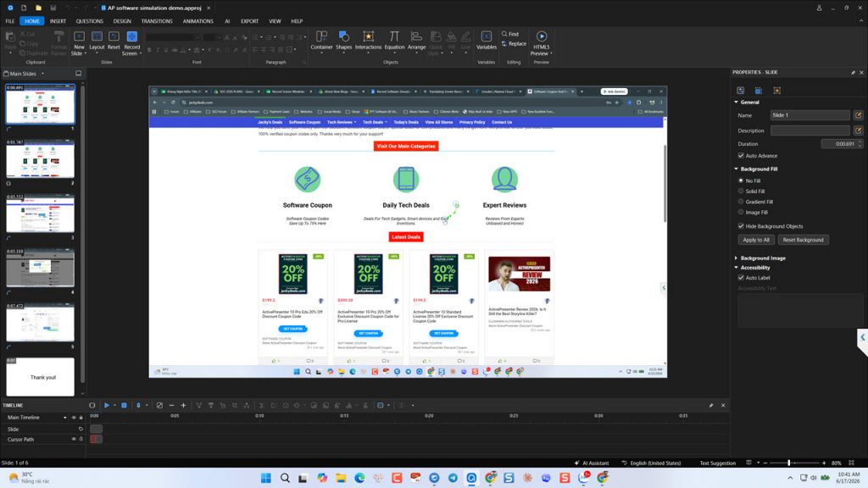Click the timeline record circle icon
The height and width of the screenshot is (488, 868).
92,406
